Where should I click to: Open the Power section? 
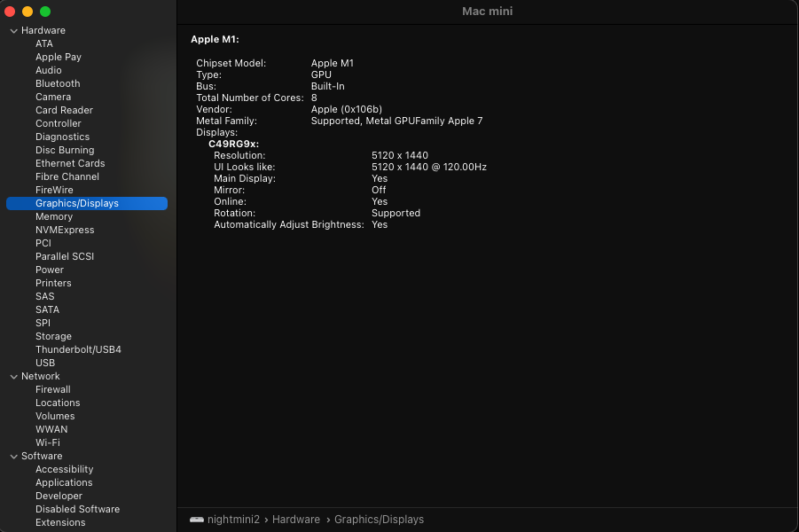[50, 270]
